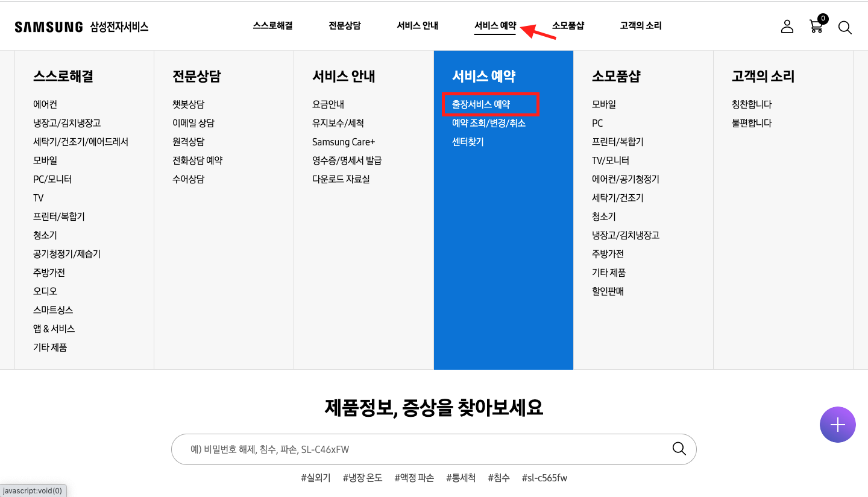This screenshot has height=497, width=868.
Task: Open the user account icon
Action: 787,26
